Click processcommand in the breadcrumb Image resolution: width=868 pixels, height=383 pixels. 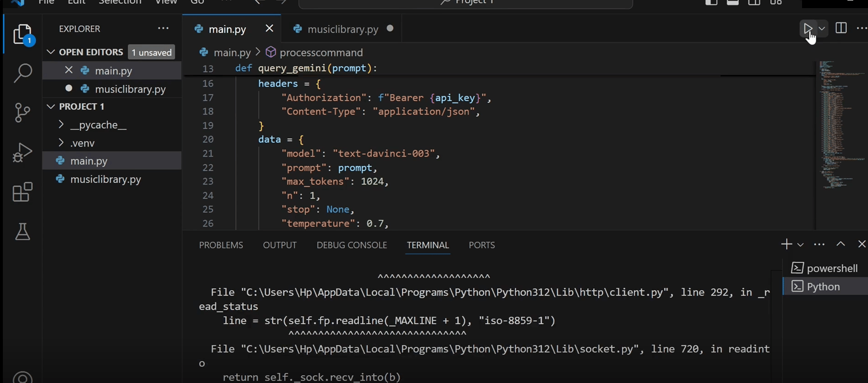click(321, 53)
